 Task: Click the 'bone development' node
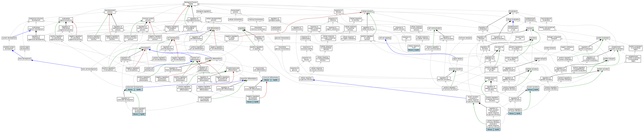pyautogui.click(x=25, y=59)
